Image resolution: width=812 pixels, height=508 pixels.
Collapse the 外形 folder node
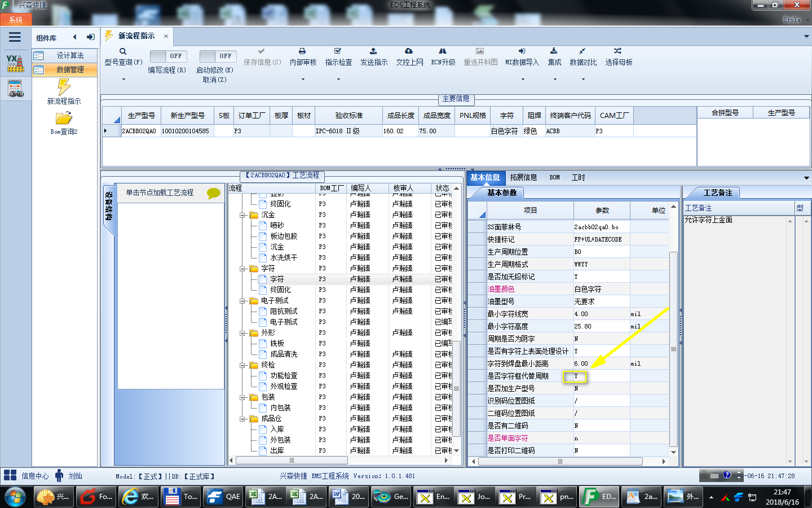[242, 333]
